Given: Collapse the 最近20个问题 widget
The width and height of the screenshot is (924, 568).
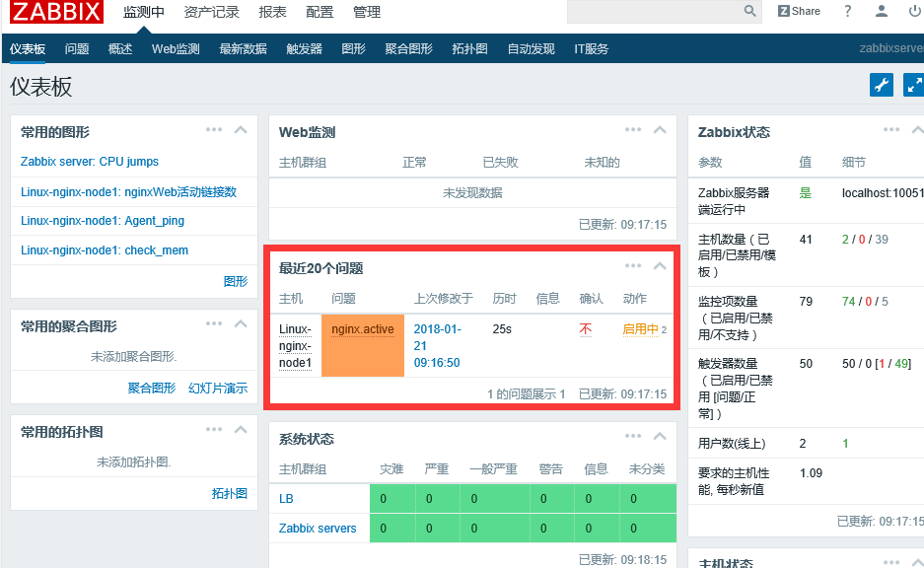Looking at the screenshot, I should pos(660,265).
